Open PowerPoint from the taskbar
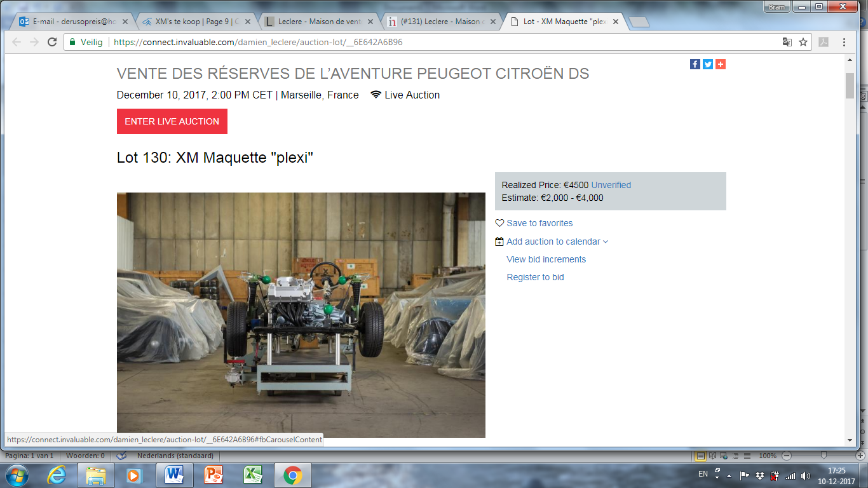868x488 pixels. (x=214, y=475)
